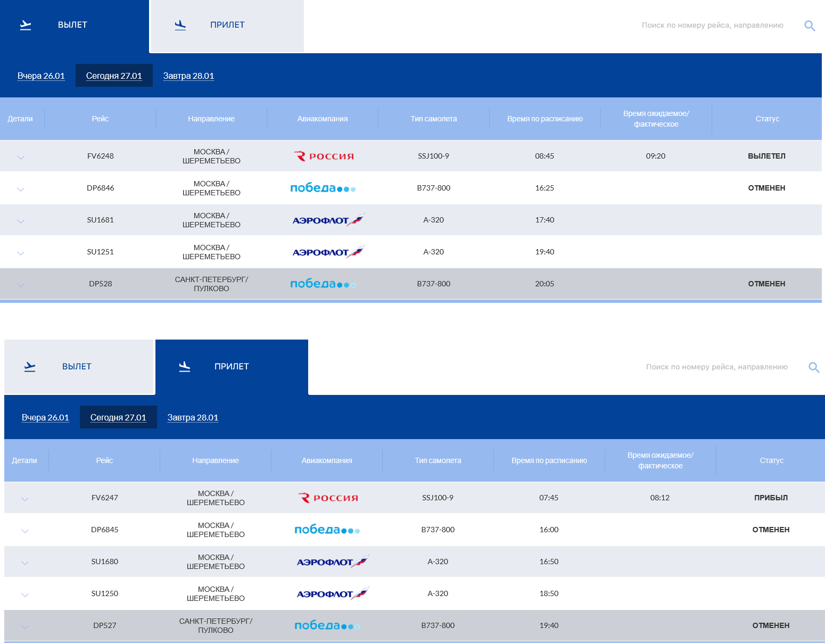Click the Aeroflot logo for flight SU1250

pos(332,593)
